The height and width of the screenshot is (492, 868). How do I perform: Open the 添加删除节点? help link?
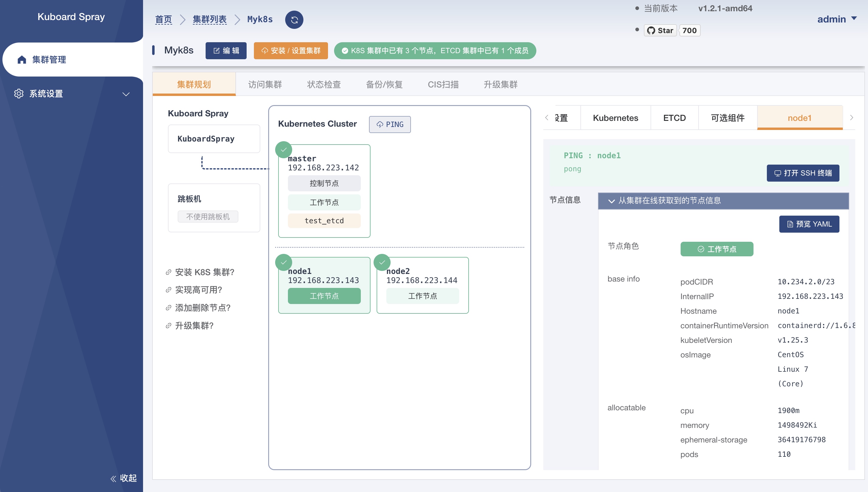[202, 308]
